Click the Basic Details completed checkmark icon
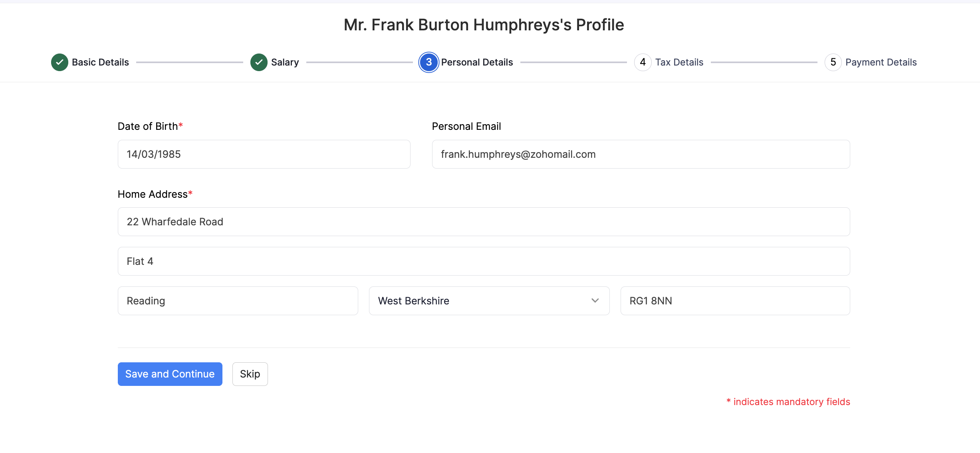Screen dimensions: 980x453 60,62
